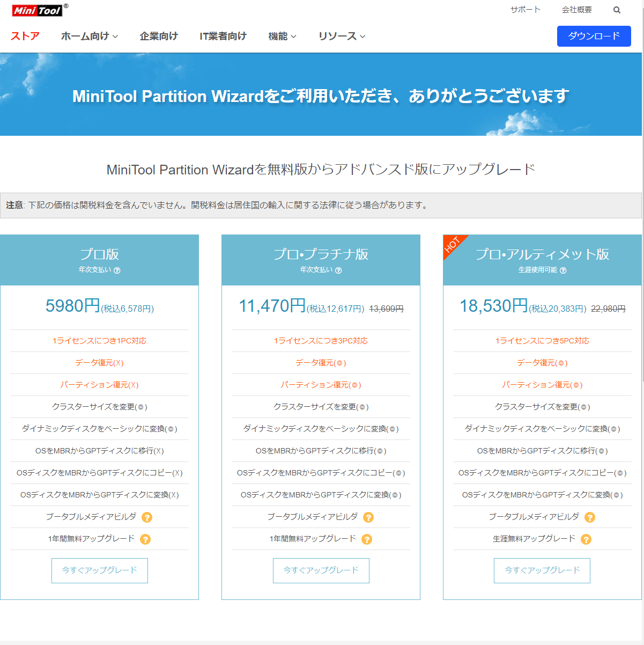Click the upgrade to アドバンスド版 heading
This screenshot has height=645, width=644.
pyautogui.click(x=321, y=170)
